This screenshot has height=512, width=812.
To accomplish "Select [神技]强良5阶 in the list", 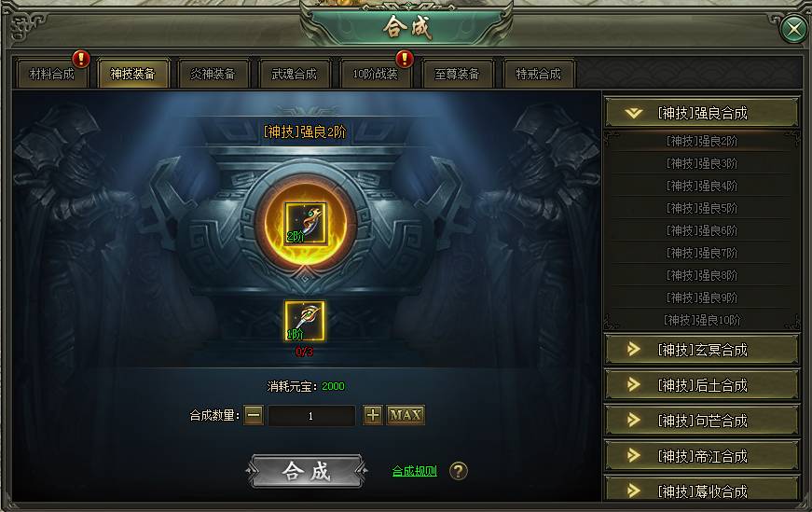I will (702, 208).
